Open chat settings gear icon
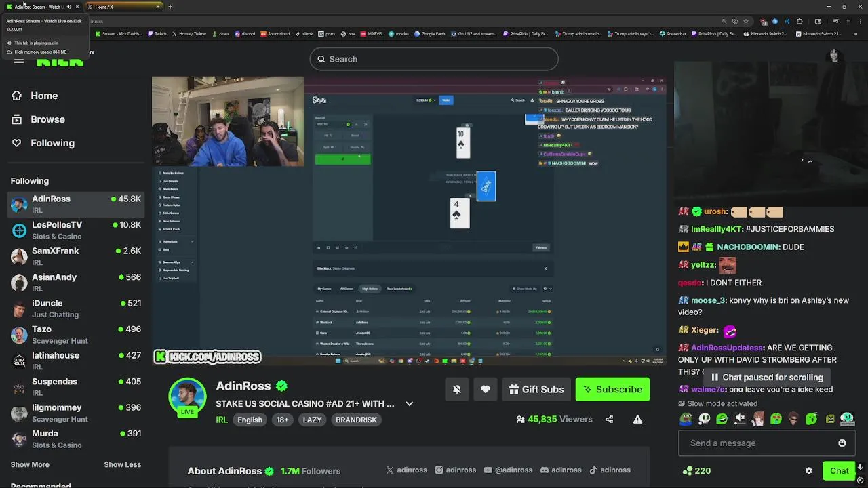868x488 pixels. [x=808, y=470]
